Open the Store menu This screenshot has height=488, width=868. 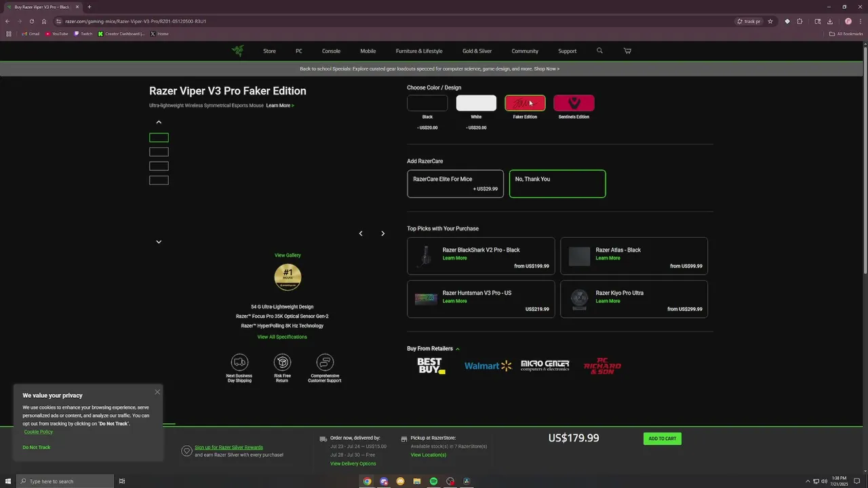(269, 51)
